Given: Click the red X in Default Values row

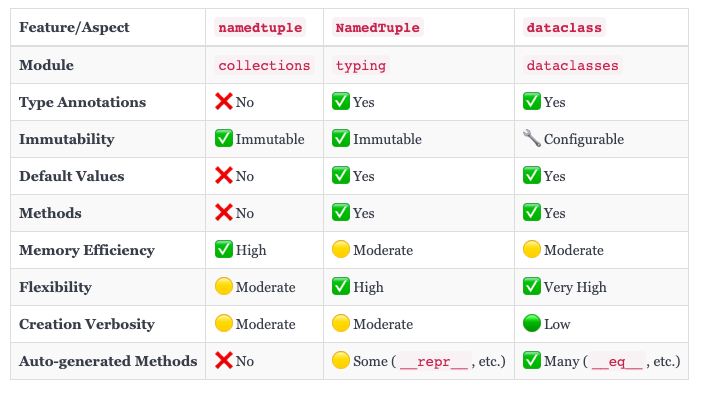Looking at the screenshot, I should 224,176.
